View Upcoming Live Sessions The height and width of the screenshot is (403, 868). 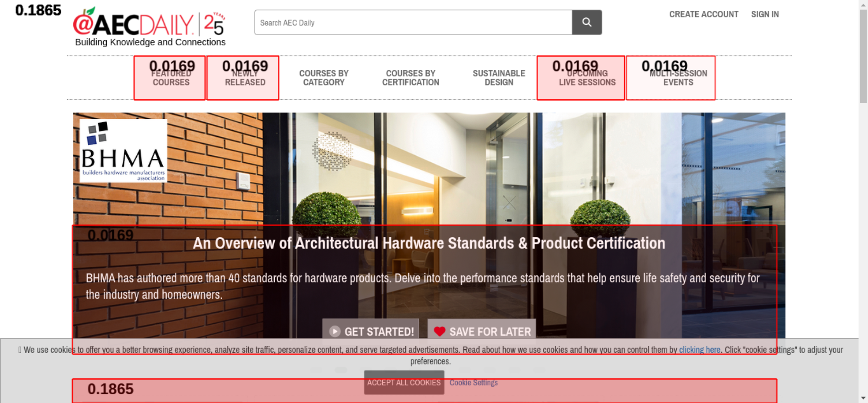[586, 78]
